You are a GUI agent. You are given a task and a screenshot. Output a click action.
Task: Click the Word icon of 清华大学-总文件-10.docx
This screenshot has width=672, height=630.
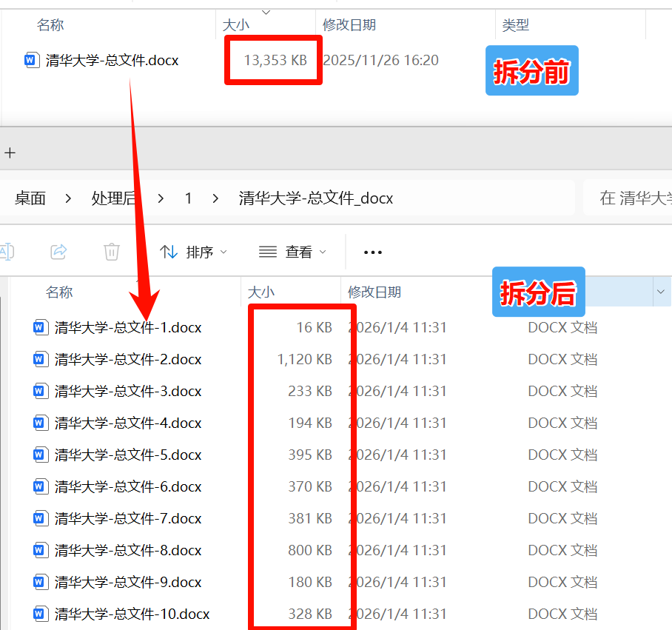(x=41, y=614)
